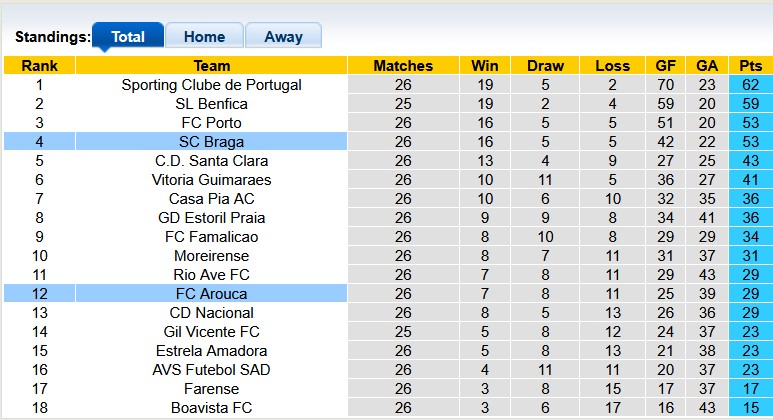Click the Moreirense team name
773x420 pixels.
(x=211, y=256)
